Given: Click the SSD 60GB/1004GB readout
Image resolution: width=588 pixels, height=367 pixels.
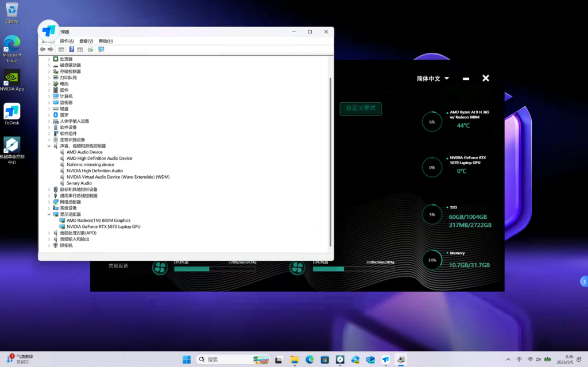Looking at the screenshot, I should [467, 217].
